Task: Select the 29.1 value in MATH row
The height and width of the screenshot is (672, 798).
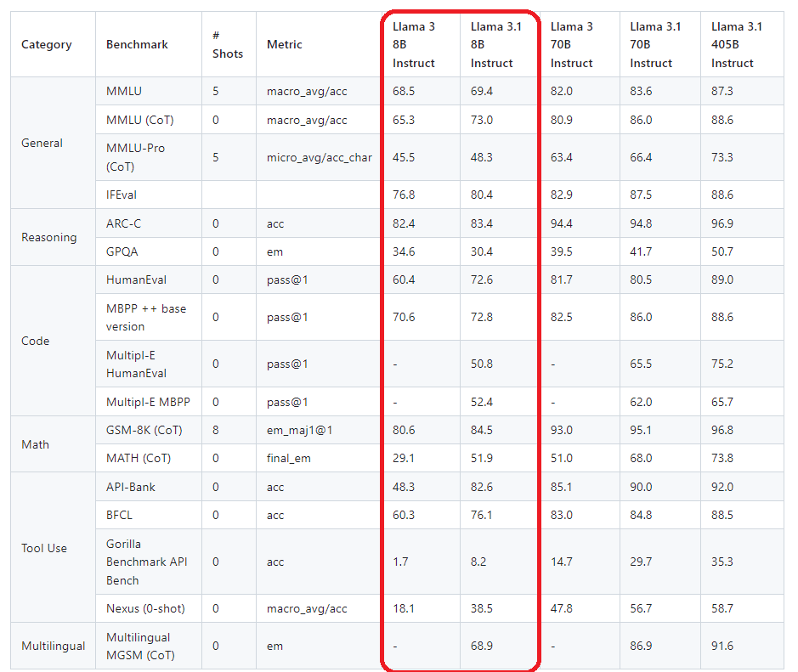Action: point(404,459)
